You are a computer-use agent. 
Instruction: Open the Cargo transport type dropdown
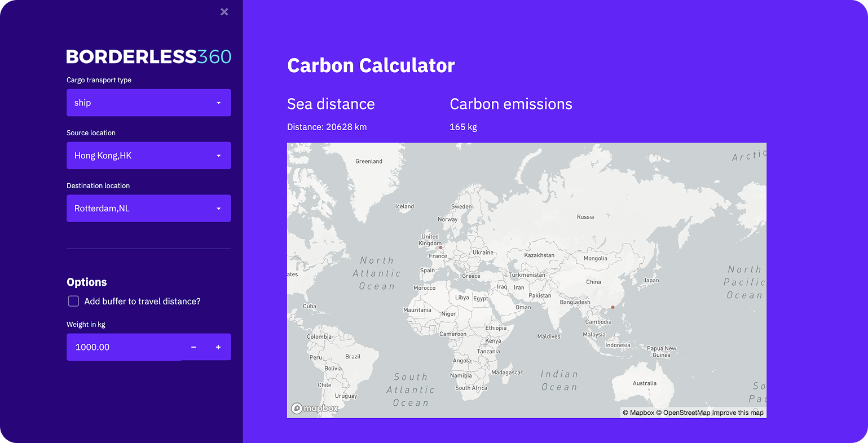click(x=149, y=103)
